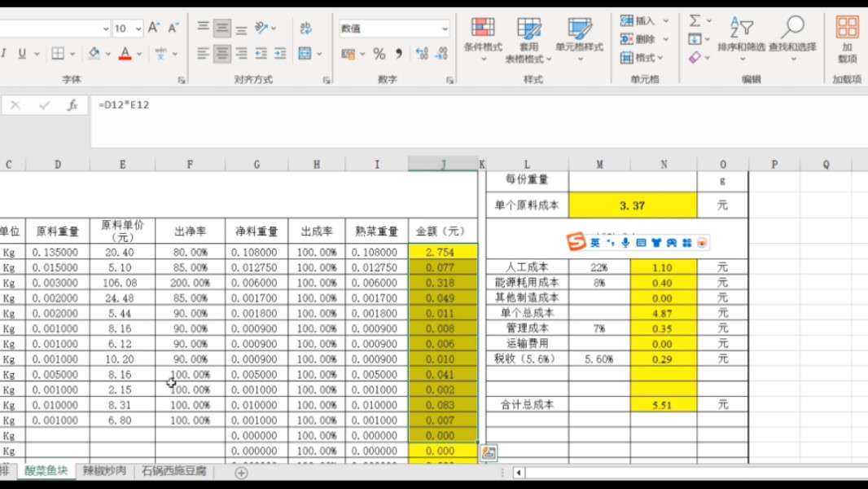Cancel formula entry with X

tap(15, 105)
